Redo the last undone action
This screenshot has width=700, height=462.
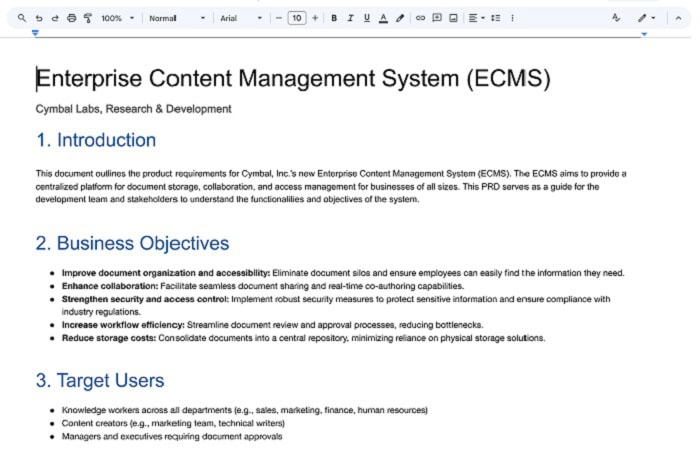pyautogui.click(x=55, y=18)
